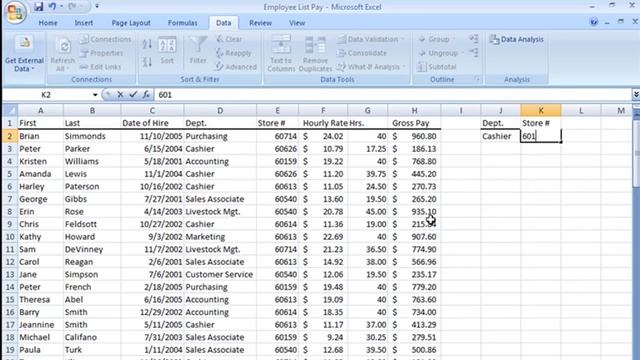640x360 pixels.
Task: Switch to the Insert tab
Action: pos(84,23)
